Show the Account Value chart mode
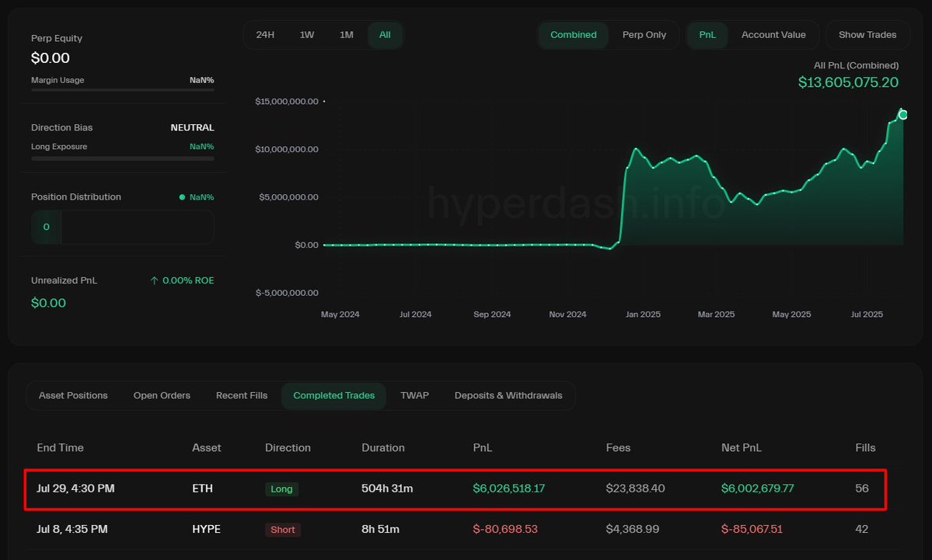This screenshot has height=560, width=932. coord(773,35)
